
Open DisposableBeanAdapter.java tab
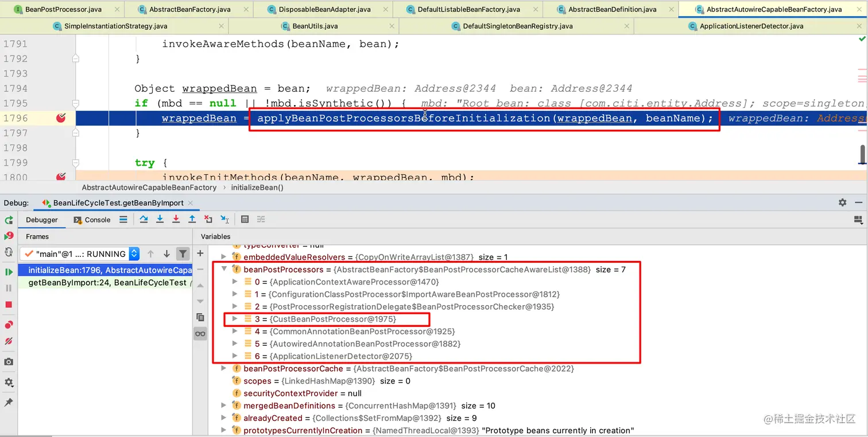pos(323,9)
